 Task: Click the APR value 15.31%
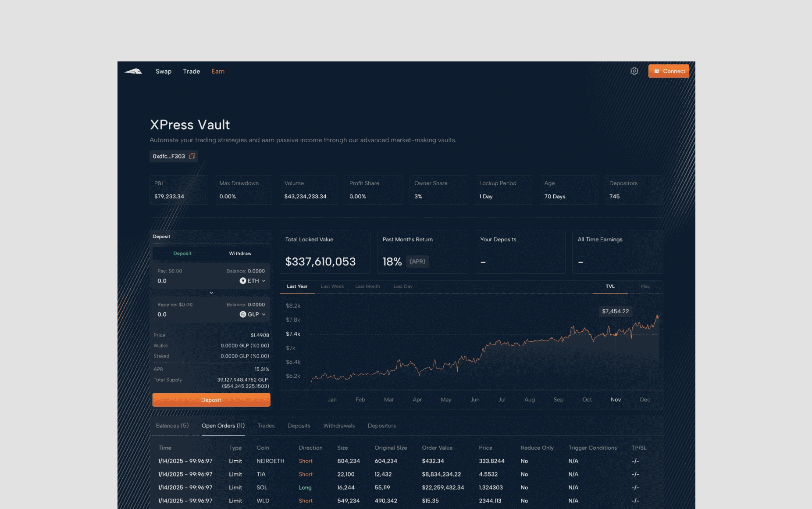(262, 369)
